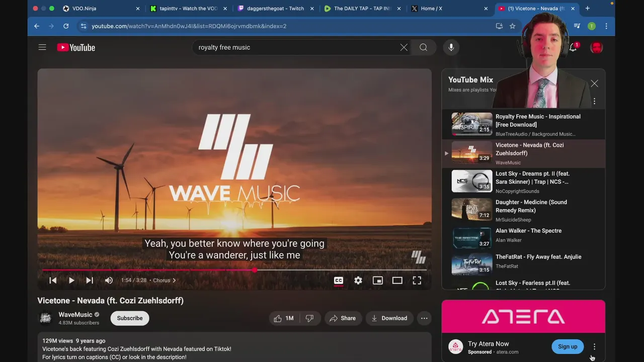Bookmark this page with star icon
The width and height of the screenshot is (644, 362).
[x=512, y=26]
